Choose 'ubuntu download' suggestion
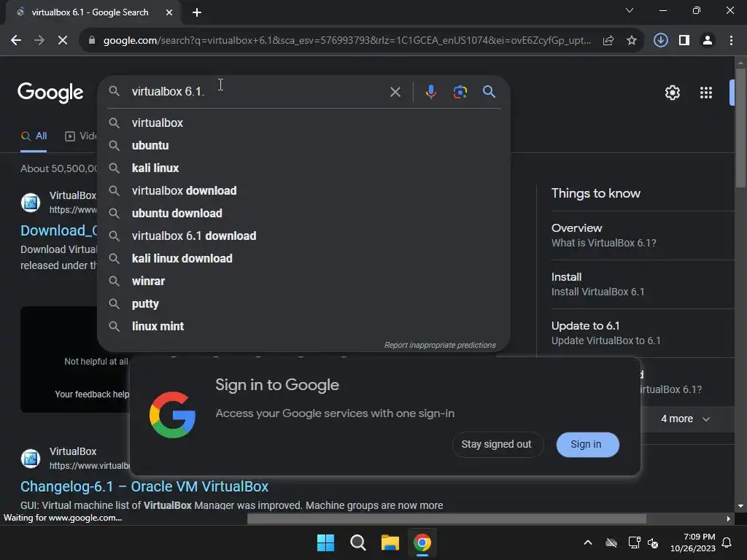This screenshot has height=560, width=747. [303, 214]
